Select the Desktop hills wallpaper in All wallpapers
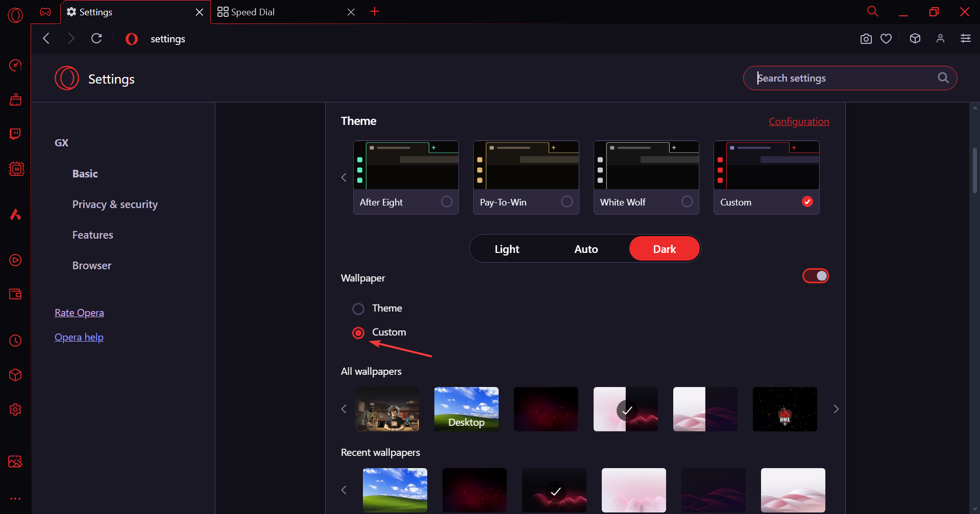980x514 pixels. pyautogui.click(x=467, y=409)
